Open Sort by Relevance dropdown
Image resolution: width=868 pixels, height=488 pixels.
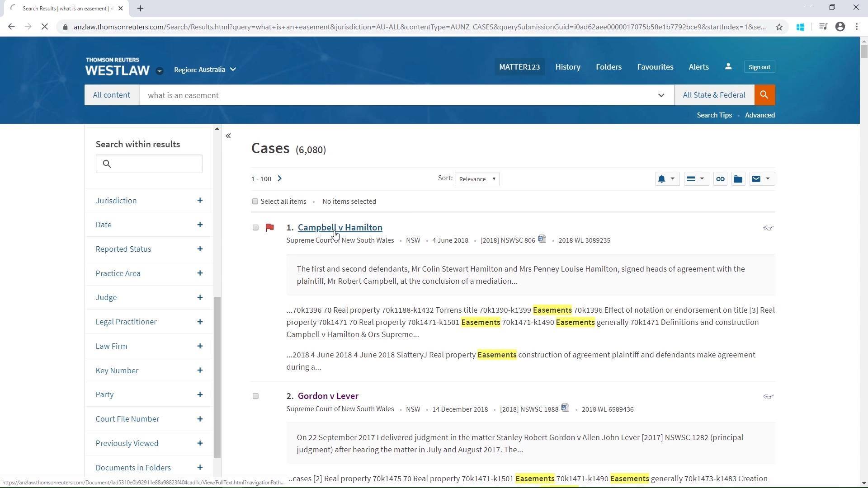477,179
